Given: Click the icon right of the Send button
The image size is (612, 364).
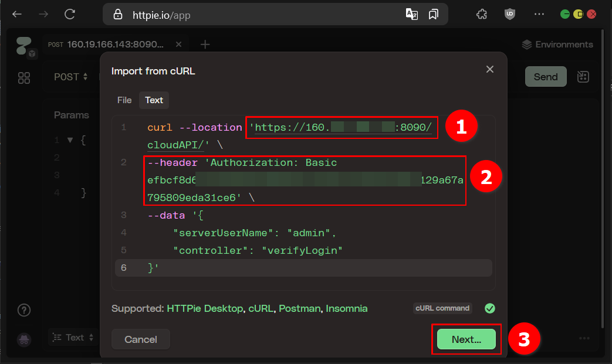Looking at the screenshot, I should (583, 77).
